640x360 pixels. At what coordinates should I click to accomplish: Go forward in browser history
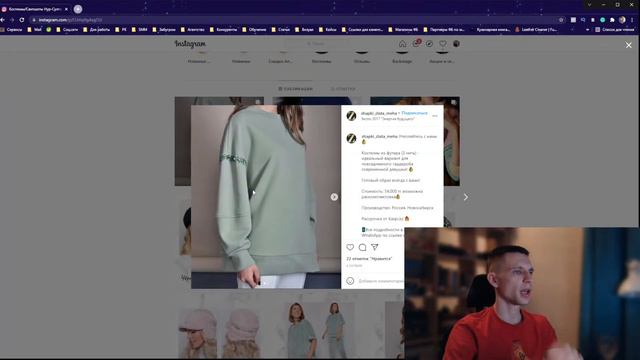click(12, 20)
